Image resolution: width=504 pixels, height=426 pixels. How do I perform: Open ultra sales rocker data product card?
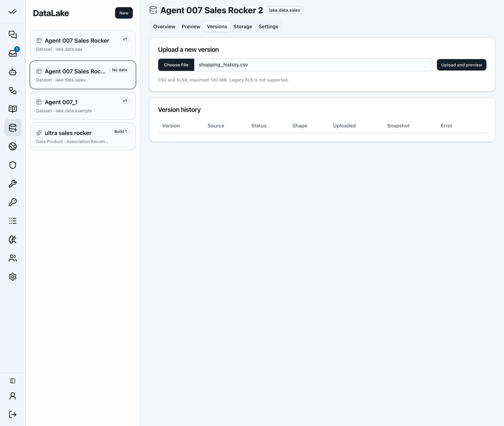coord(83,136)
